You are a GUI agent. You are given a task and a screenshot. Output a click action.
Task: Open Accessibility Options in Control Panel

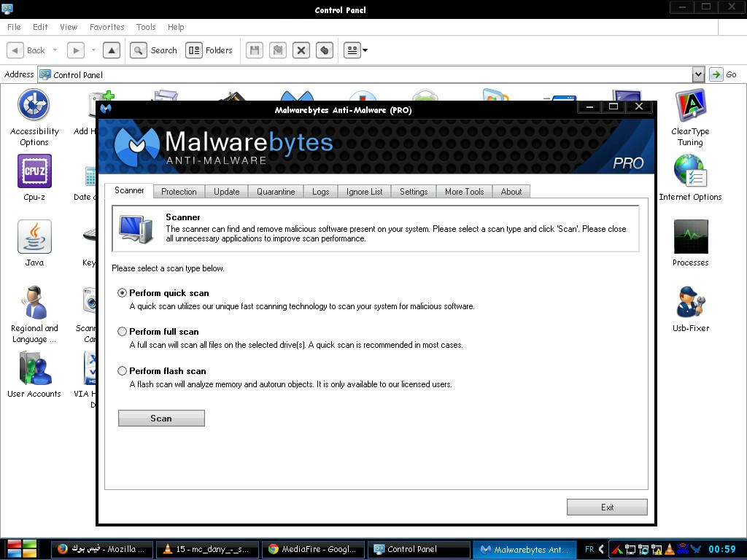[34, 117]
